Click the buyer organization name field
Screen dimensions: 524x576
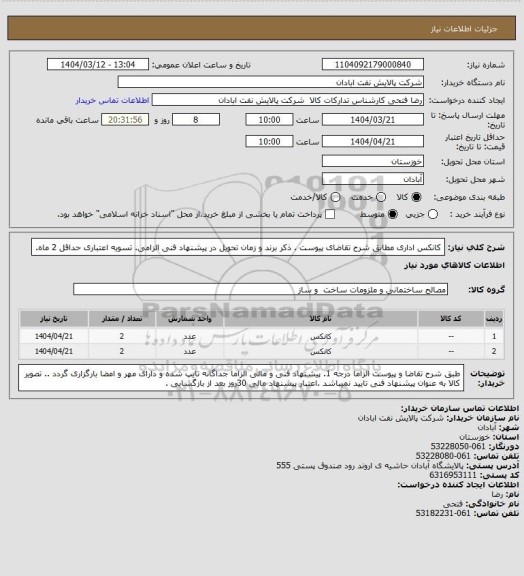tap(270, 82)
